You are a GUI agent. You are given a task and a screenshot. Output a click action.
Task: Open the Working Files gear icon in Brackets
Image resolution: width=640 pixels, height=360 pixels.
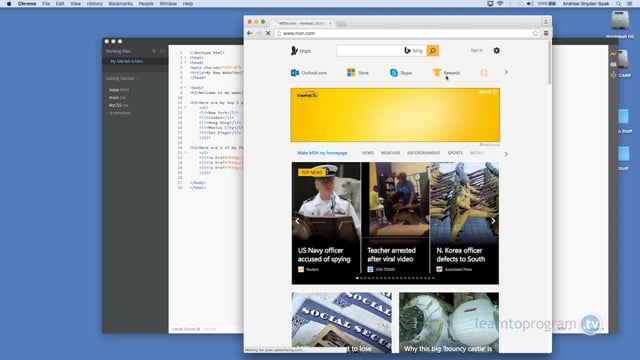(154, 51)
